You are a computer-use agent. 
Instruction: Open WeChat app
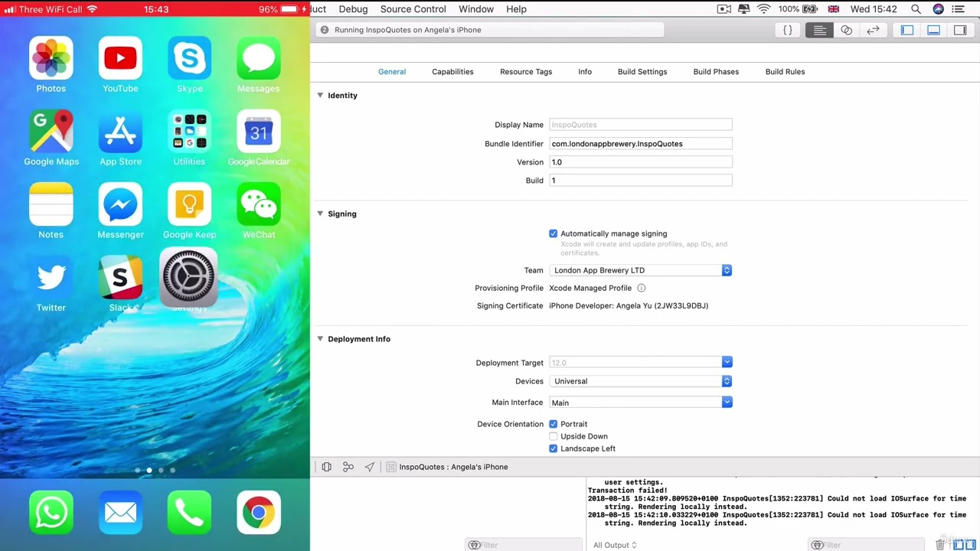pos(259,204)
